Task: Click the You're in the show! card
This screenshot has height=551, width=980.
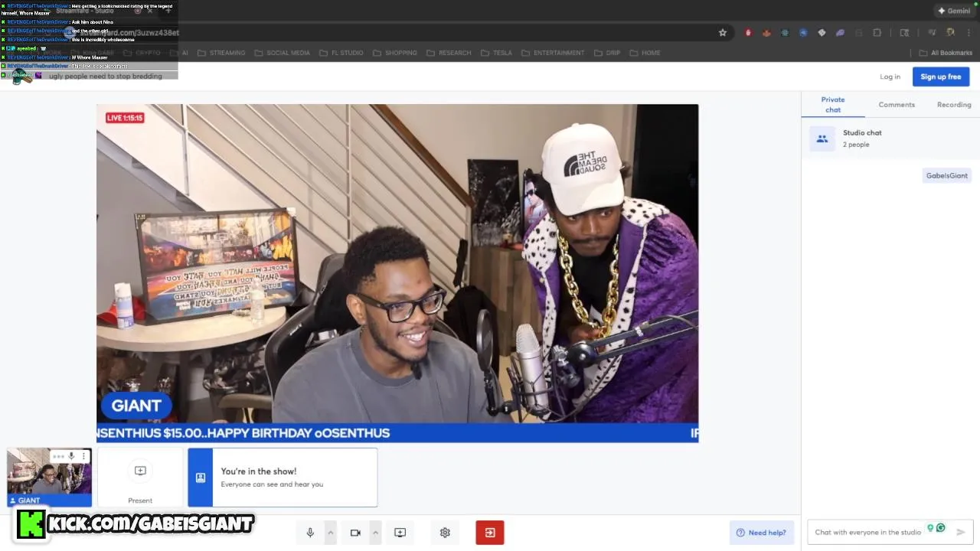Action: pos(283,478)
